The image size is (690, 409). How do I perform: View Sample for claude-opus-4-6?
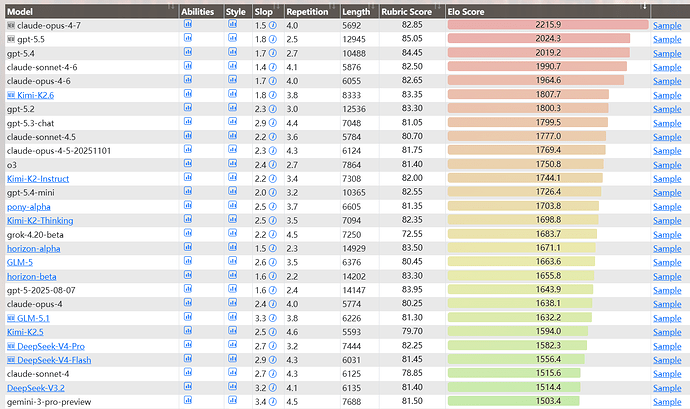667,81
